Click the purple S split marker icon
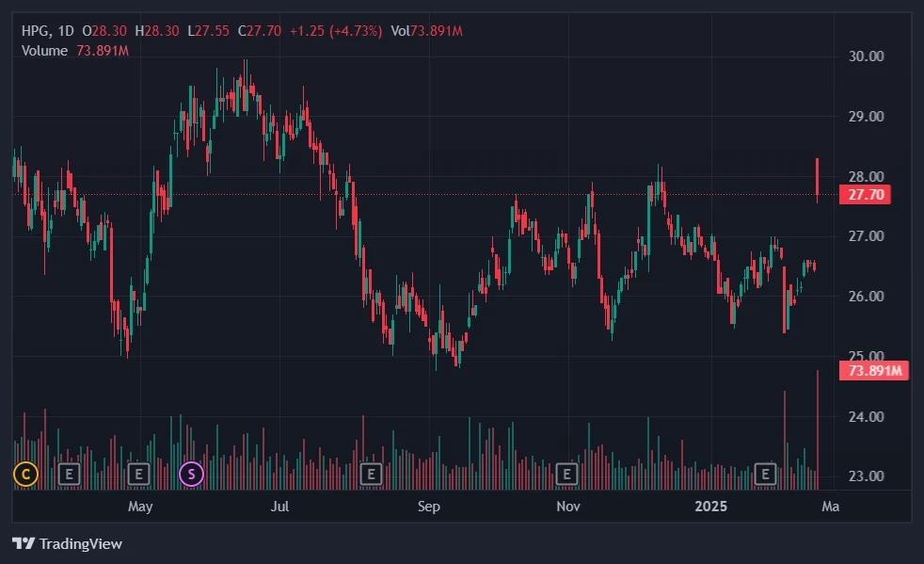The image size is (924, 564). pos(192,474)
